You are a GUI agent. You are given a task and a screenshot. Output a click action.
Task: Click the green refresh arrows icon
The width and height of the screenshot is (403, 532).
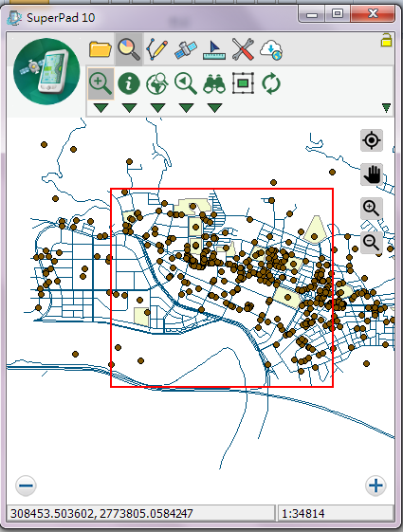pos(271,83)
